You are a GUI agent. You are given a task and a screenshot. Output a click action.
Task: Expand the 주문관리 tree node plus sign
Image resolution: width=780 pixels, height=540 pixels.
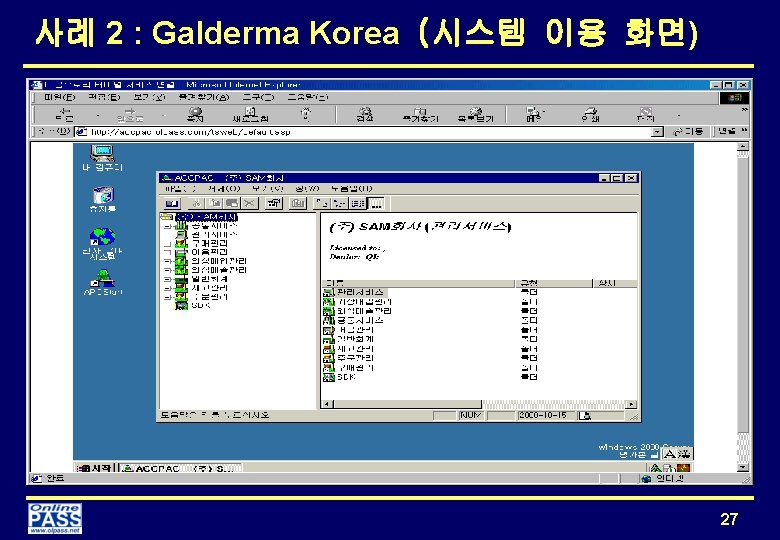168,297
